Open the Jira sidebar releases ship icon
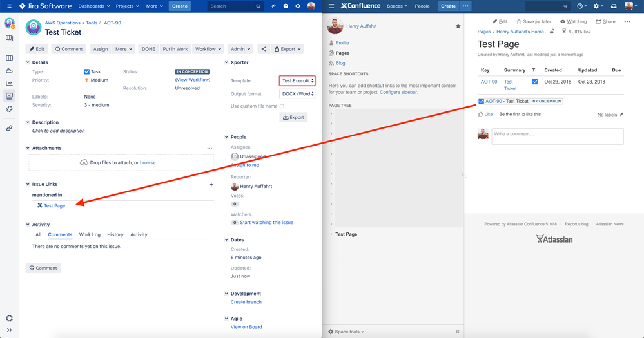Image resolution: width=644 pixels, height=338 pixels. [10, 71]
